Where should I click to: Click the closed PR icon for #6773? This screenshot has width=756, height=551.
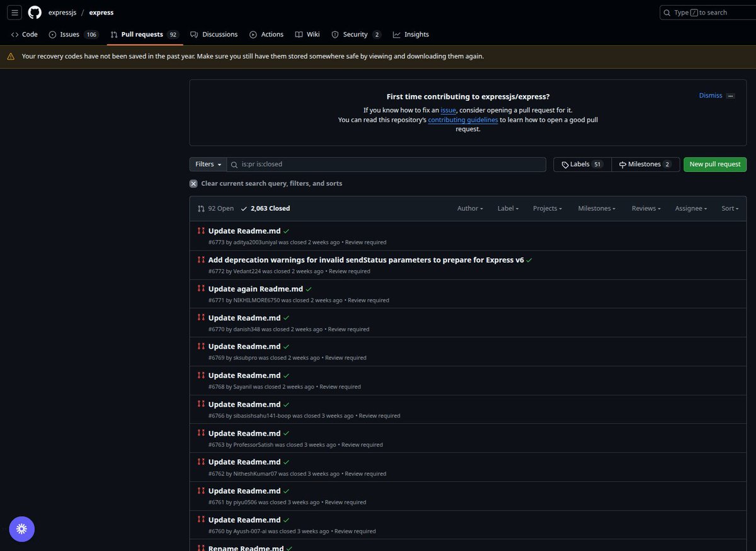click(201, 230)
